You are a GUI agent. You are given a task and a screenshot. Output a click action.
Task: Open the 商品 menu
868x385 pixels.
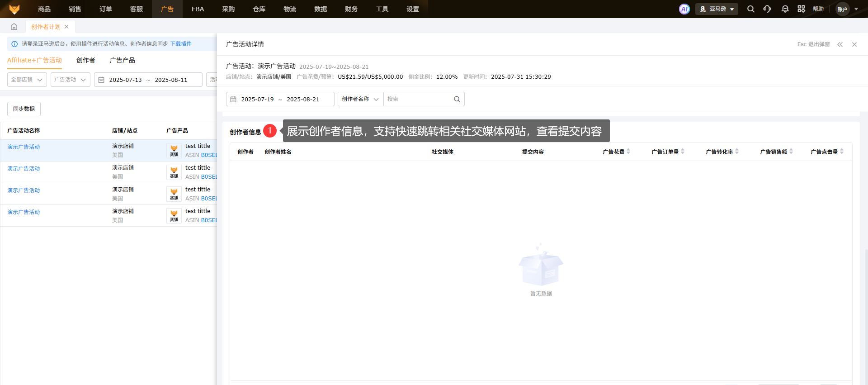pyautogui.click(x=44, y=9)
